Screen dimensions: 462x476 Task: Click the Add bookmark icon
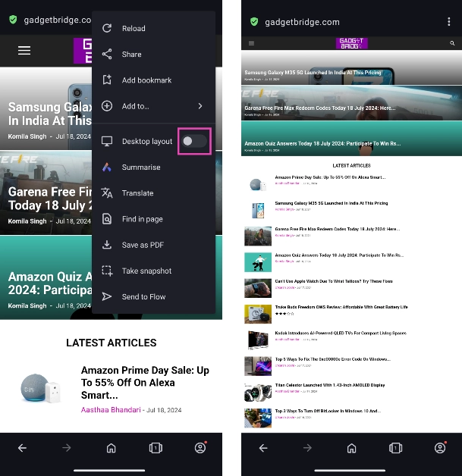click(107, 80)
